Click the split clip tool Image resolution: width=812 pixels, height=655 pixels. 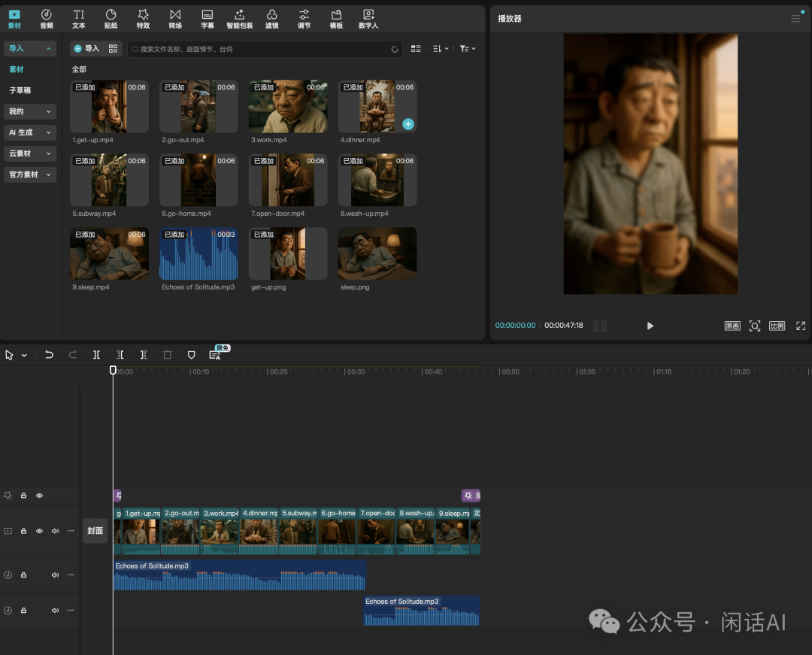coord(96,355)
